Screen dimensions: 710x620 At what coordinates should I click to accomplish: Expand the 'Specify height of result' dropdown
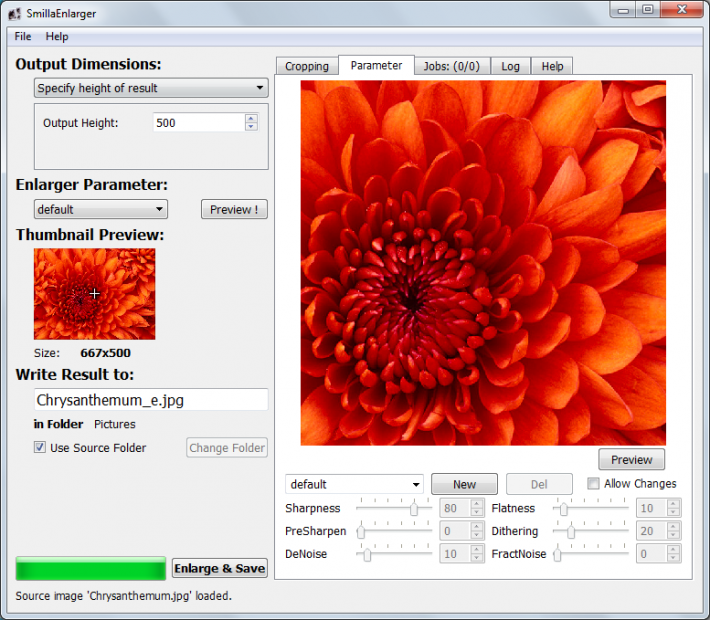pos(151,88)
